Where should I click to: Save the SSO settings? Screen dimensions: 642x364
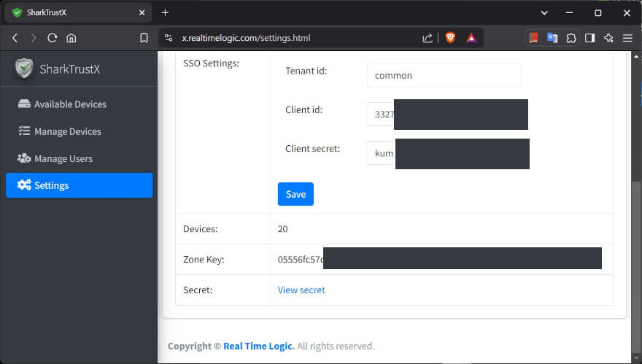pos(295,194)
